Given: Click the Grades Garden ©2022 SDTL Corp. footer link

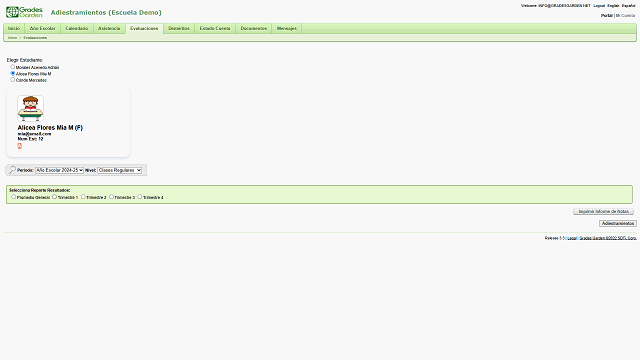Looking at the screenshot, I should (x=608, y=238).
